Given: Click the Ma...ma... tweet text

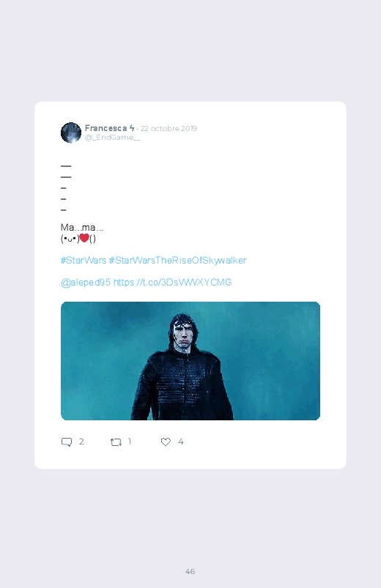Looking at the screenshot, I should tap(82, 227).
